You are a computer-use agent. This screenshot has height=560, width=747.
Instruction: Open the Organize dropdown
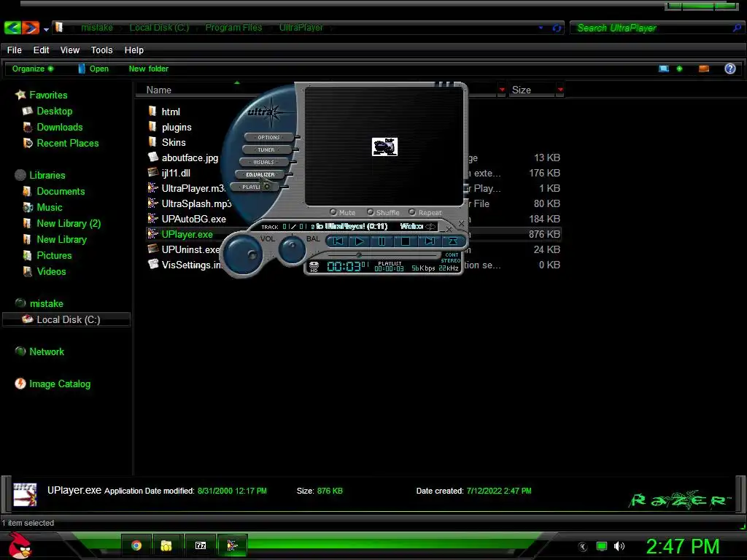coord(32,69)
